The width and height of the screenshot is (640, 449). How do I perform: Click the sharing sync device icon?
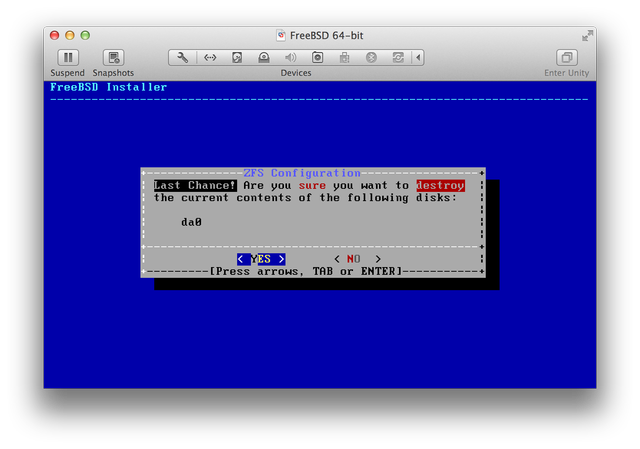pyautogui.click(x=398, y=58)
